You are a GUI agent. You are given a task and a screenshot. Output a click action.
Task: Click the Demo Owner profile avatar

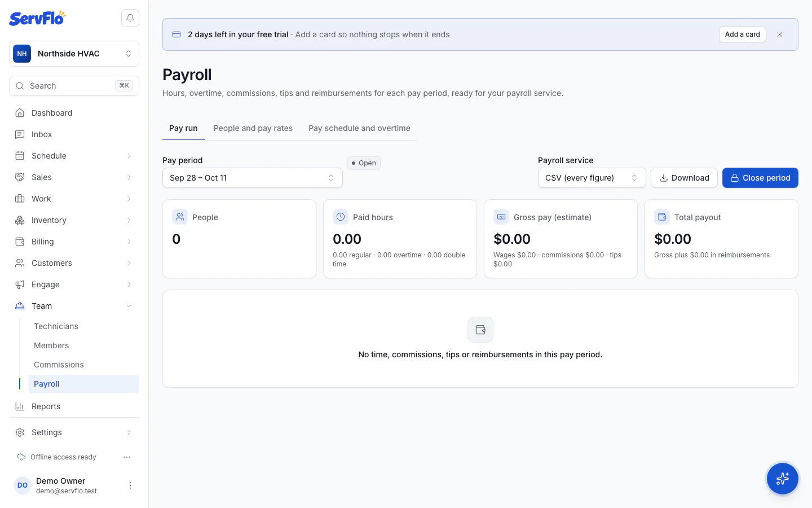tap(23, 485)
